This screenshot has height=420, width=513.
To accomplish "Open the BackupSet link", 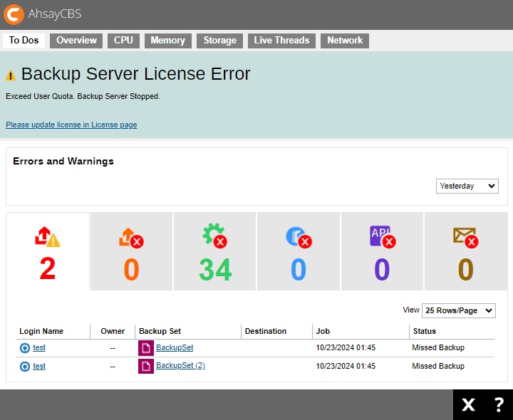I will pos(175,347).
